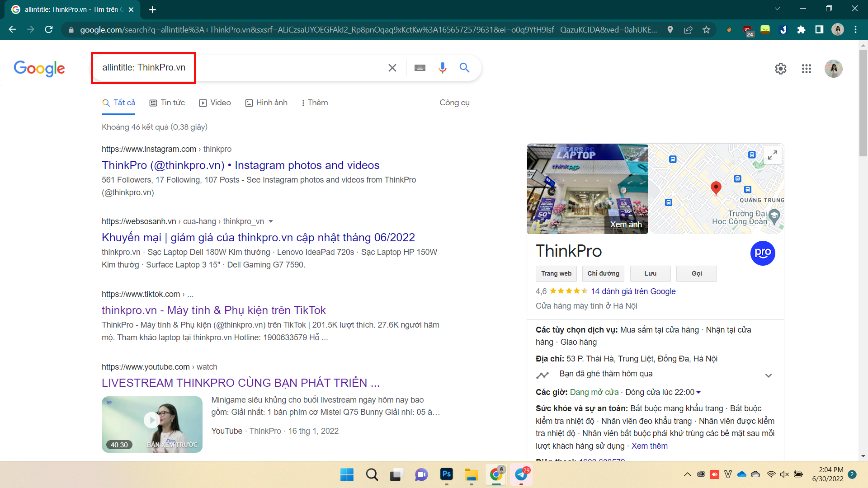Viewport: 868px width, 488px height.
Task: Expand the map to full view
Action: (773, 155)
